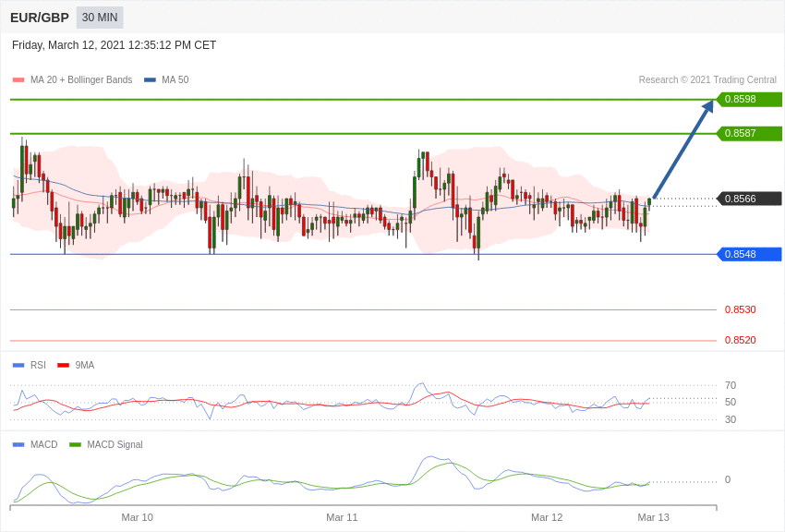Click the RSI legend label
This screenshot has width=785, height=532.
coord(38,366)
